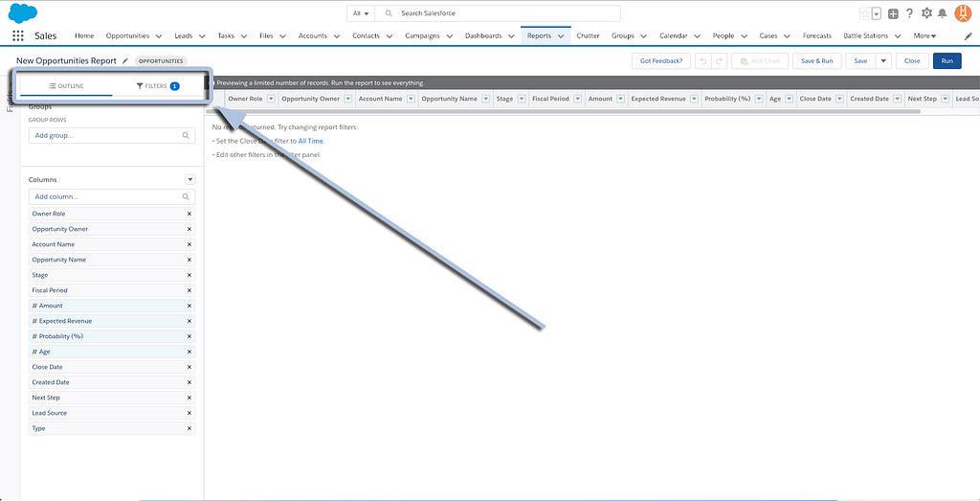Click the All Time link

point(311,141)
